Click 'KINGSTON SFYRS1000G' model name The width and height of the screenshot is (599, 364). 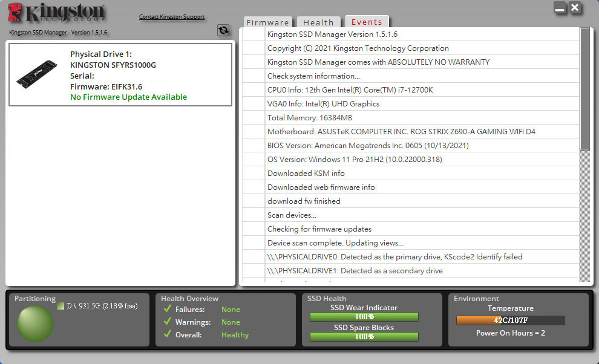(x=113, y=65)
